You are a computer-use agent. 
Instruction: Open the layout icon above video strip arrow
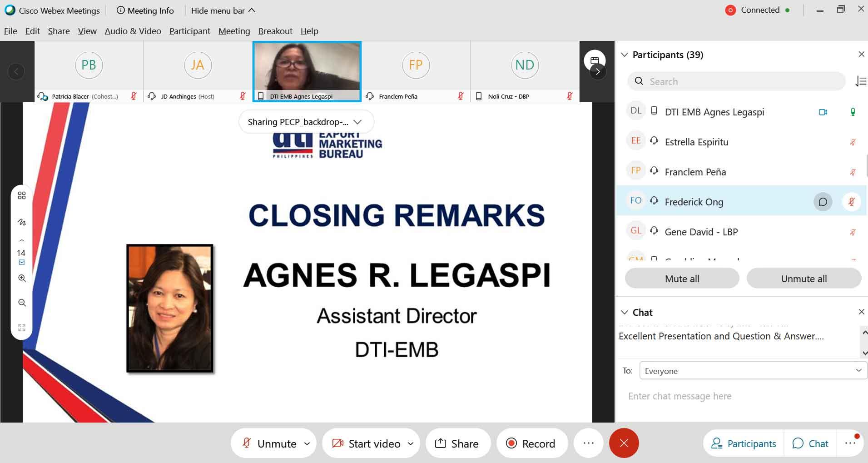click(595, 60)
